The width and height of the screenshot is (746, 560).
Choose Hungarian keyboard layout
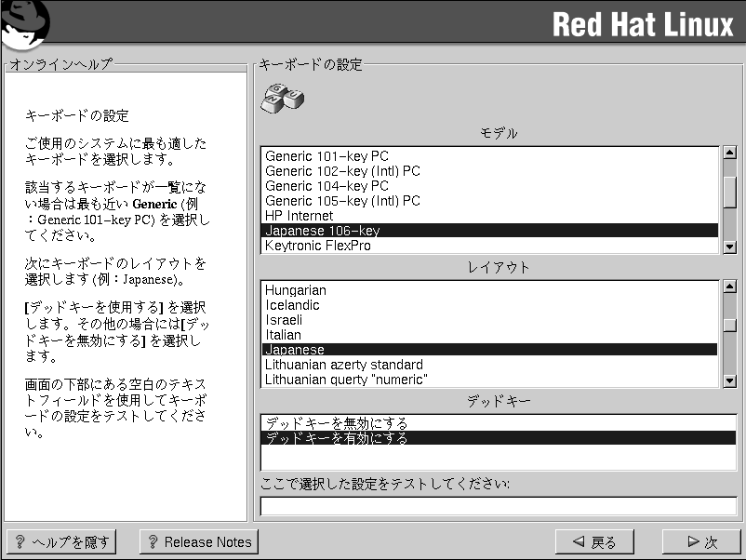(x=295, y=290)
